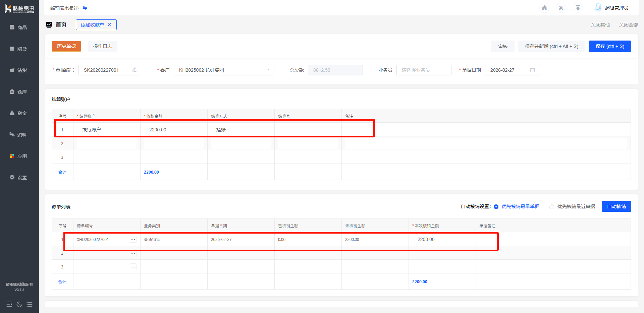
Task: Open source order picker for XHD20260227001
Action: pos(133,240)
